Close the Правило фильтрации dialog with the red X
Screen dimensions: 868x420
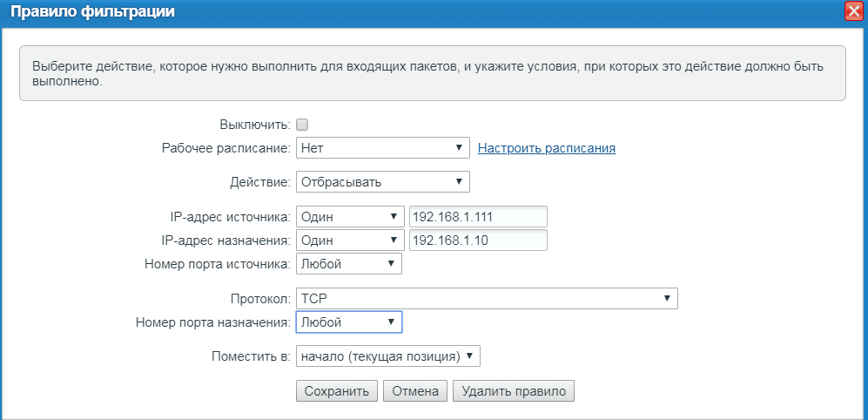tap(853, 11)
